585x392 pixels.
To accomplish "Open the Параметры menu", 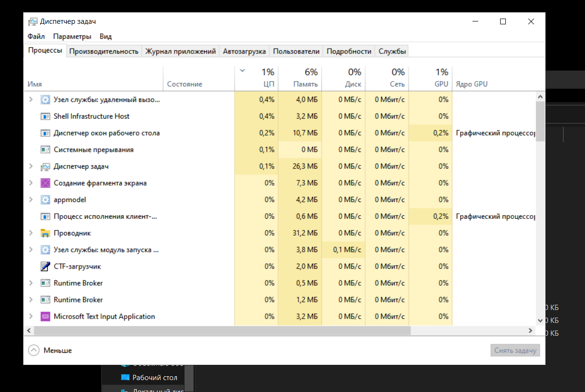I will (72, 36).
